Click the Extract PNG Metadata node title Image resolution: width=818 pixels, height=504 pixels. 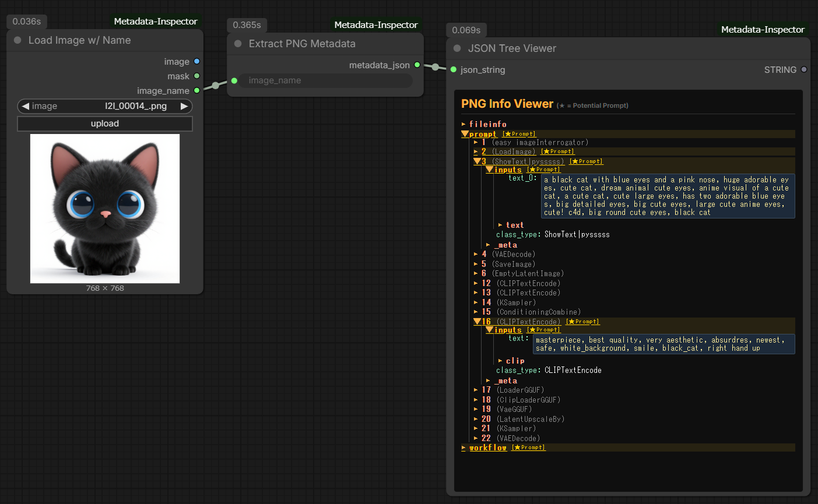click(x=302, y=44)
